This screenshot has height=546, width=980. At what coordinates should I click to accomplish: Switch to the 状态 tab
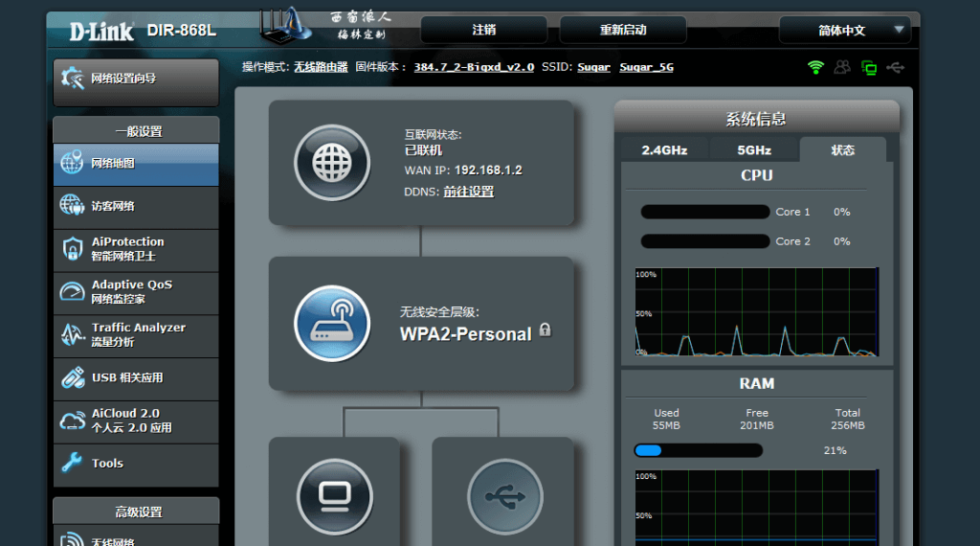tap(842, 150)
